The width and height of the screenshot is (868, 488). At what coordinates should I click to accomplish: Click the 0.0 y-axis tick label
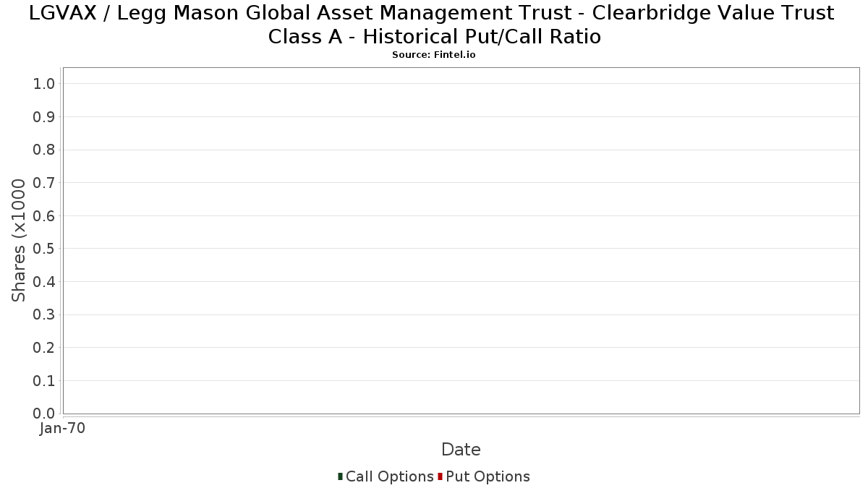click(x=44, y=414)
